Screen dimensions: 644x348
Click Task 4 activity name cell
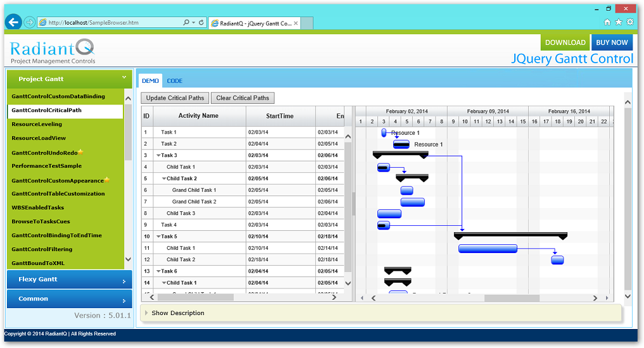pyautogui.click(x=199, y=225)
